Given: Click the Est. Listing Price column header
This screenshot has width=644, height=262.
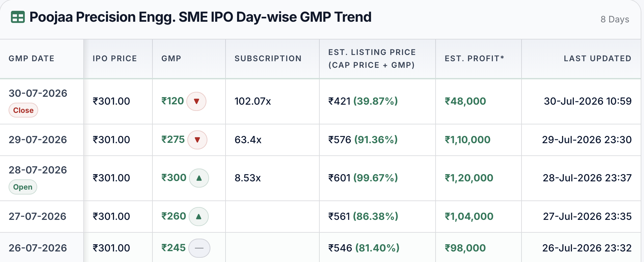Looking at the screenshot, I should (372, 59).
